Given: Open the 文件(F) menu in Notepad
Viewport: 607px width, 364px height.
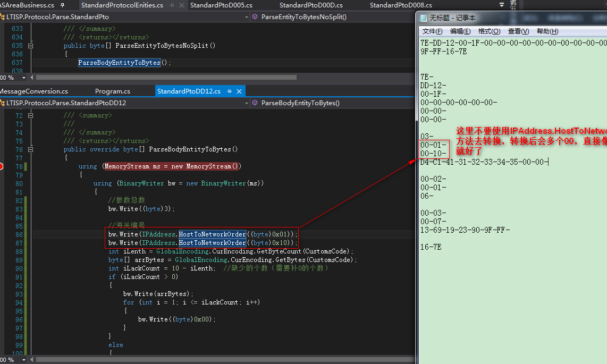Looking at the screenshot, I should pos(432,31).
